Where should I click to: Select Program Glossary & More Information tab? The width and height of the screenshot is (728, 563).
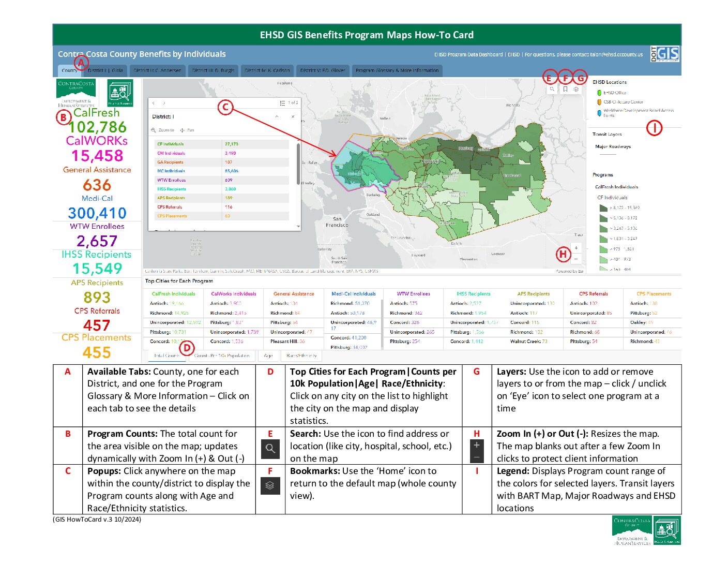coord(397,70)
